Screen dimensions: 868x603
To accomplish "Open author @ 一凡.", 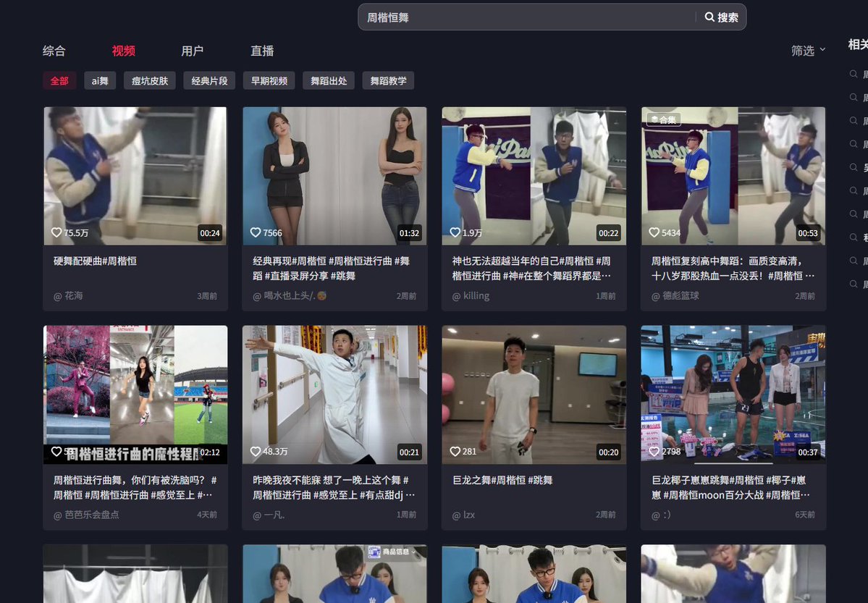I will click(x=269, y=515).
